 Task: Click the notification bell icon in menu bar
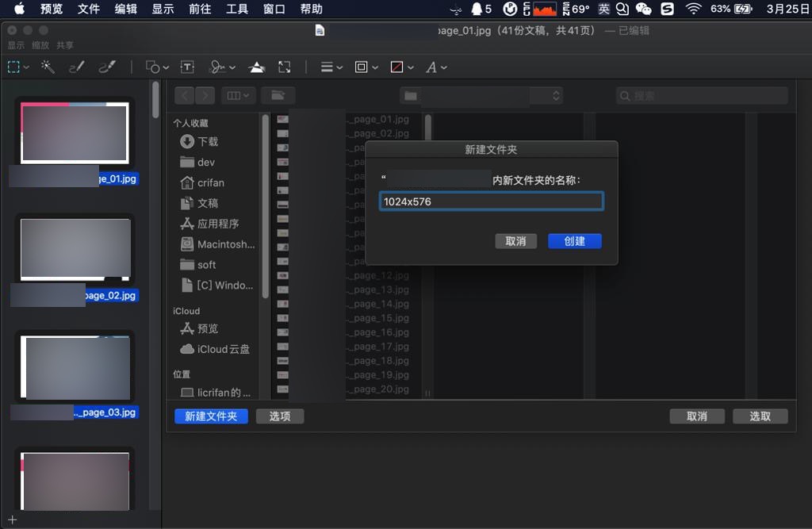(x=477, y=9)
